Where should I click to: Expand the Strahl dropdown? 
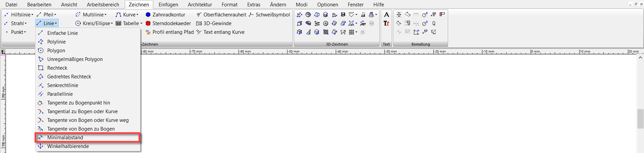coord(15,23)
